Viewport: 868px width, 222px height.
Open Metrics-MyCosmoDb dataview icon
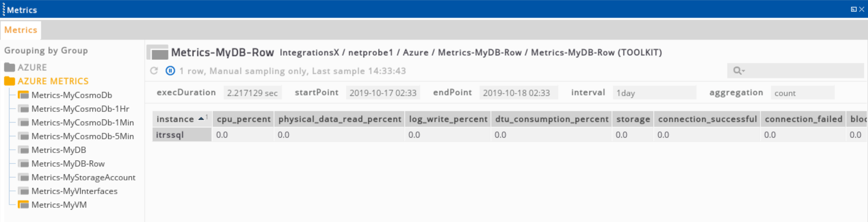point(23,95)
